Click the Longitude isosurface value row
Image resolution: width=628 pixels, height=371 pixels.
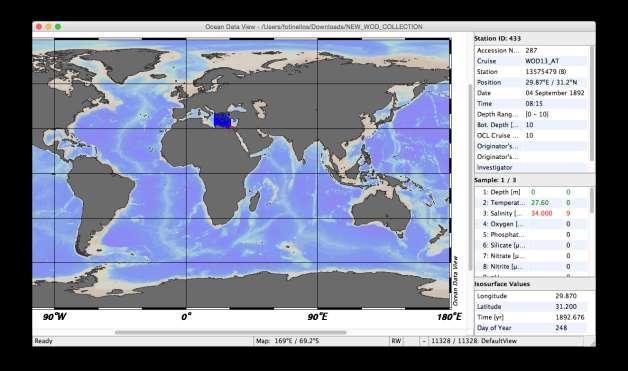(531, 296)
